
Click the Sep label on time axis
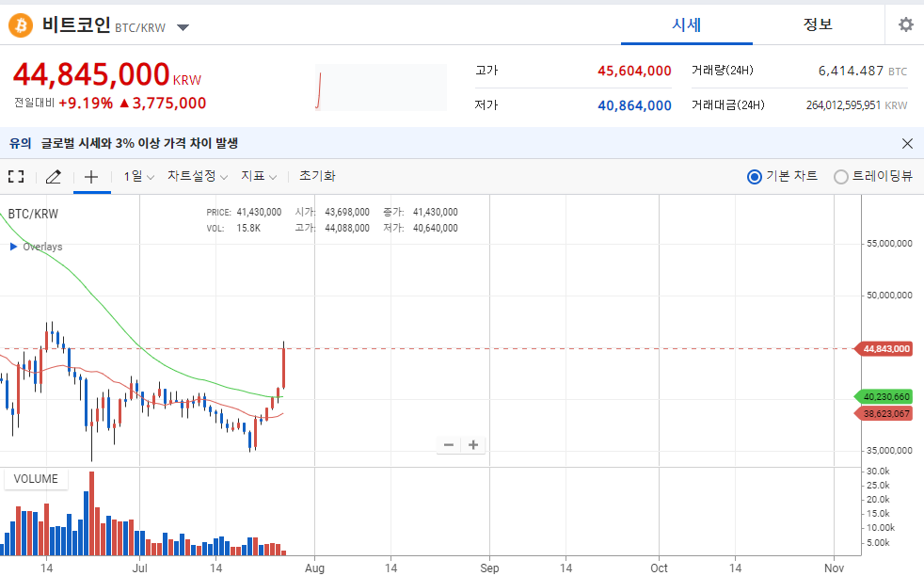489,568
